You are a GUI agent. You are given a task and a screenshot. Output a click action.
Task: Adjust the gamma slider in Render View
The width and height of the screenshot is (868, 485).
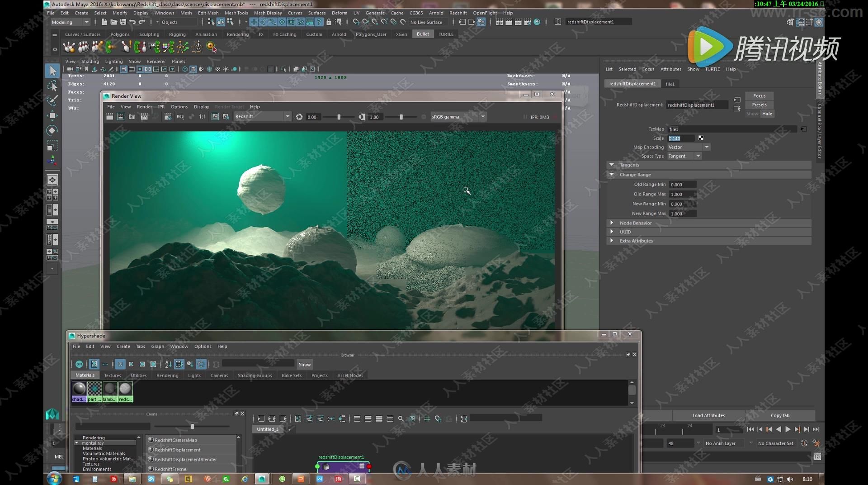tap(401, 117)
